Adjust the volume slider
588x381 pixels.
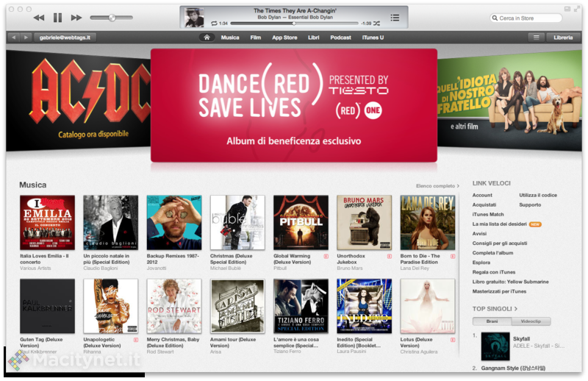112,18
